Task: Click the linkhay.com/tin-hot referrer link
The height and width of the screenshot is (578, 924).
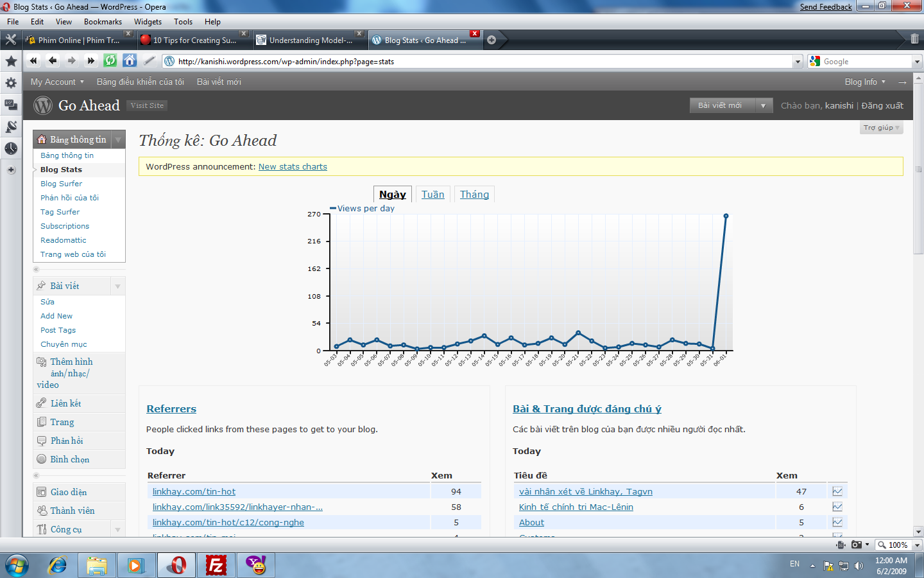Action: pyautogui.click(x=194, y=492)
